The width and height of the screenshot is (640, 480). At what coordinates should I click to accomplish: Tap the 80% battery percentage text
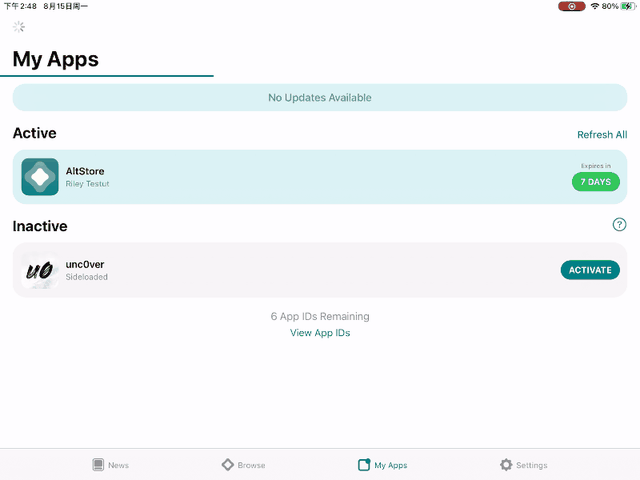610,6
